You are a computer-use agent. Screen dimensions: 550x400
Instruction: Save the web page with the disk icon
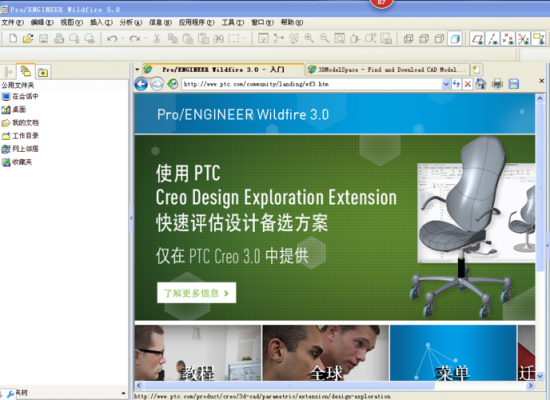pyautogui.click(x=514, y=84)
